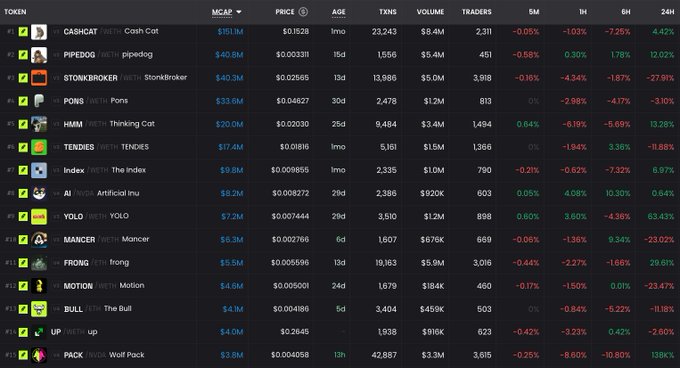Sort by the MCAP column header

point(222,12)
